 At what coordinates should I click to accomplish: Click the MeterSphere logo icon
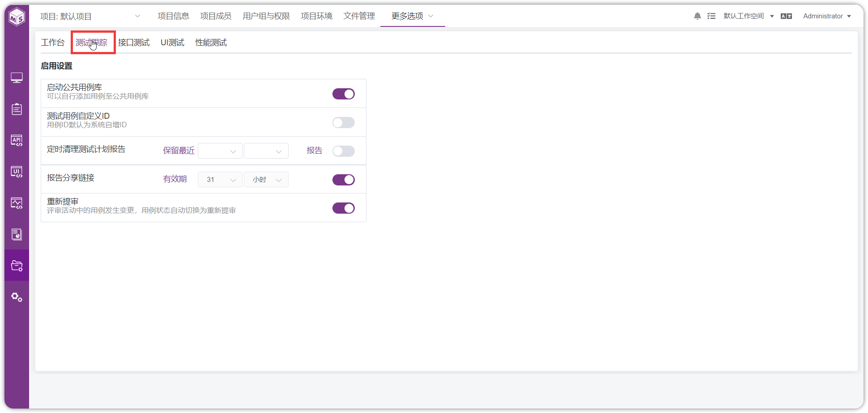(x=17, y=17)
